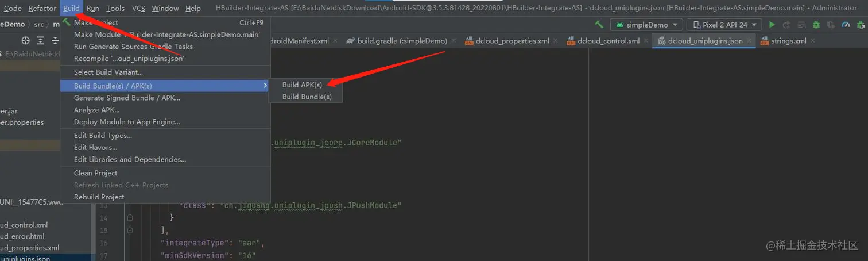This screenshot has height=261, width=868.
Task: Choose Generate Signed Bundle / APK...
Action: click(165, 98)
